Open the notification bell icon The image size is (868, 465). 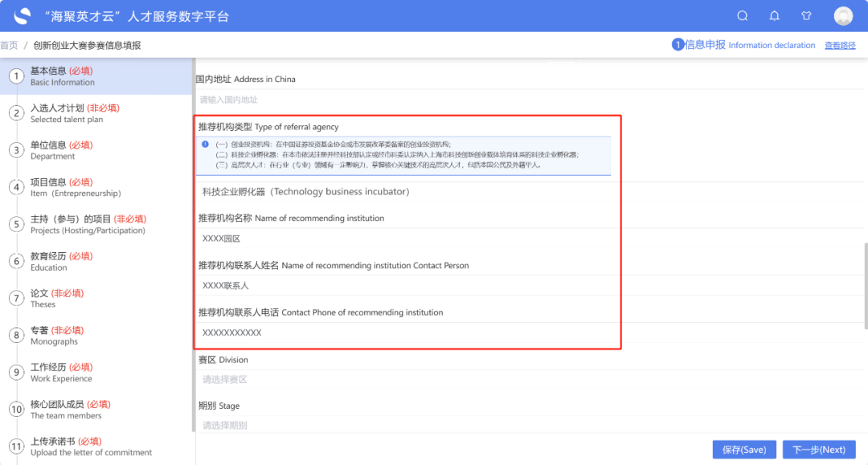(x=775, y=16)
